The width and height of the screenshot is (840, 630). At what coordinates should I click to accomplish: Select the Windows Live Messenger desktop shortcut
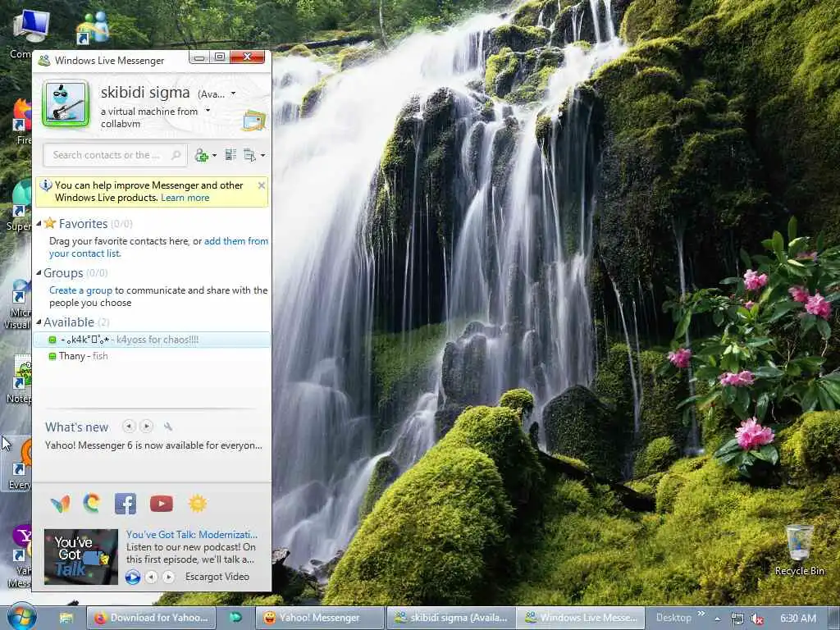click(x=93, y=28)
